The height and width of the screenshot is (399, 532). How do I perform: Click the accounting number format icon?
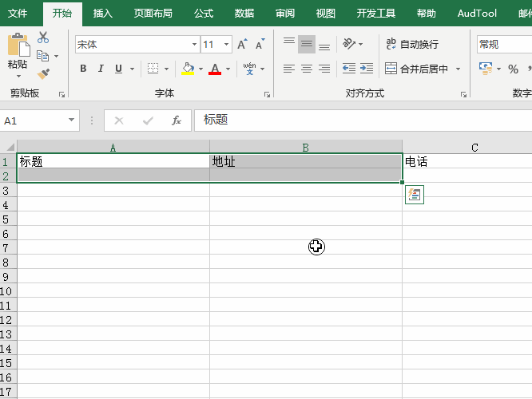[x=486, y=69]
